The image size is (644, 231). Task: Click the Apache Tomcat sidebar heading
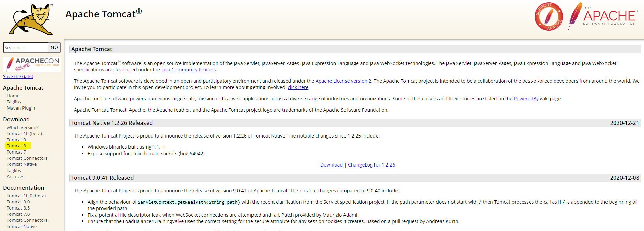coord(23,88)
